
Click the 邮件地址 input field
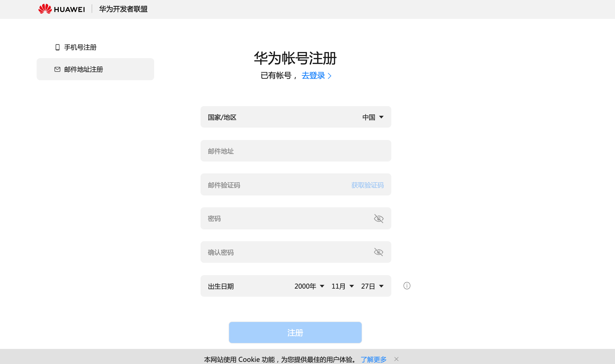point(296,151)
